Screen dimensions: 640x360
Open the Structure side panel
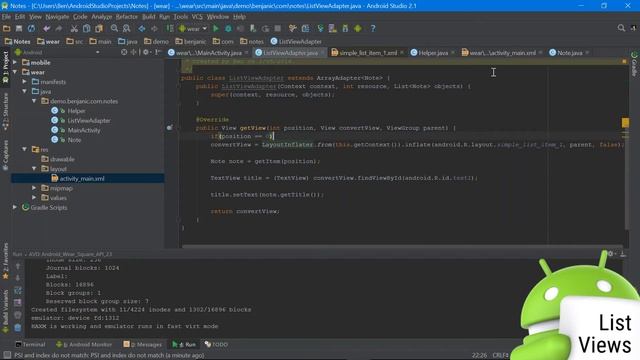(5, 111)
